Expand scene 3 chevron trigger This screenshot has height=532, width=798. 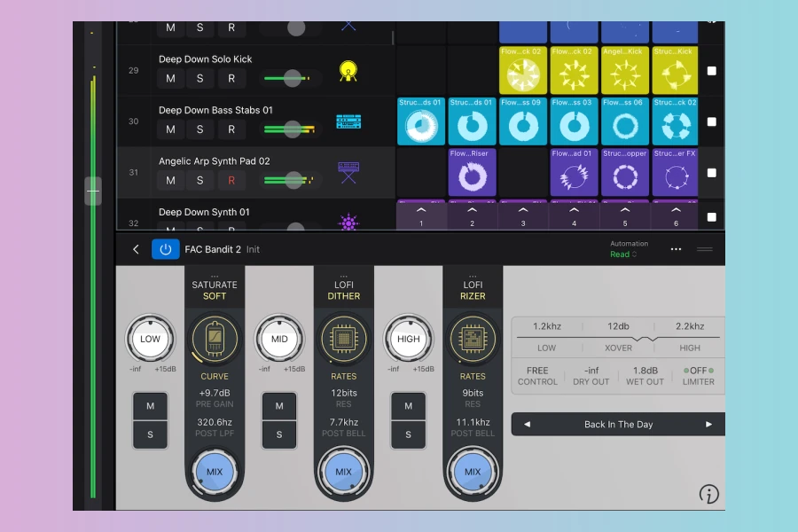coord(523,211)
